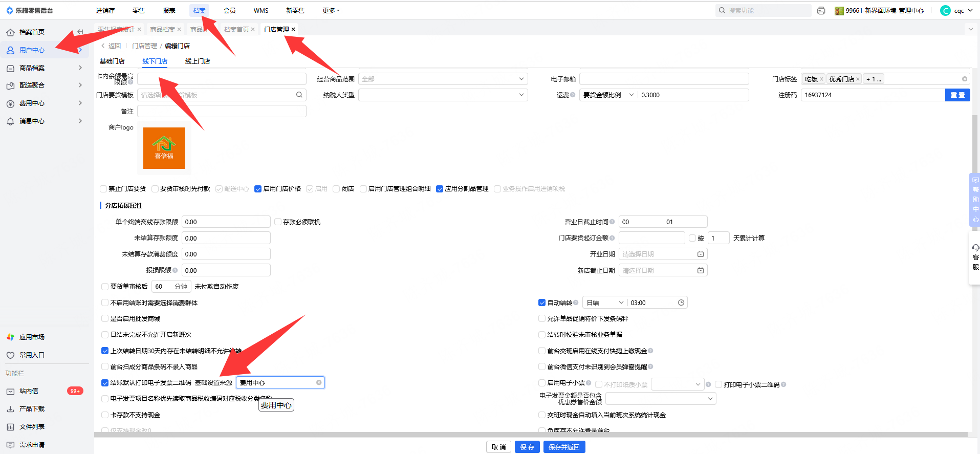Remove the 吃饭 store tag
The width and height of the screenshot is (980, 454).
[x=821, y=79]
